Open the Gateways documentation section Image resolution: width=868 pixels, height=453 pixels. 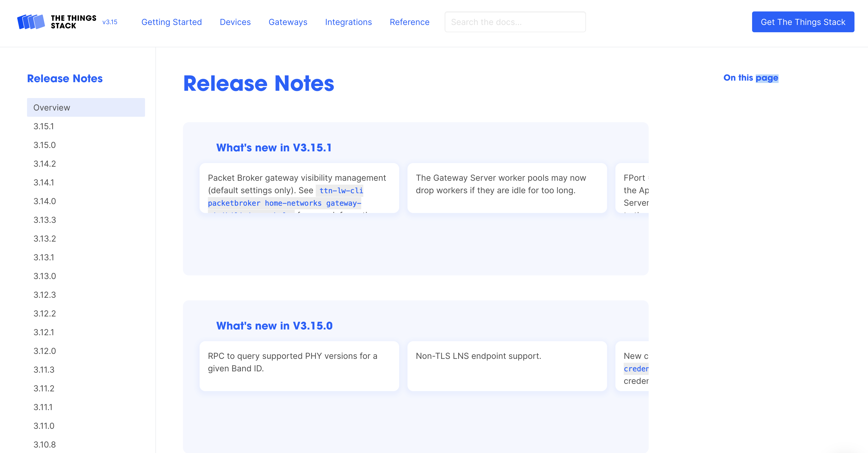tap(288, 22)
